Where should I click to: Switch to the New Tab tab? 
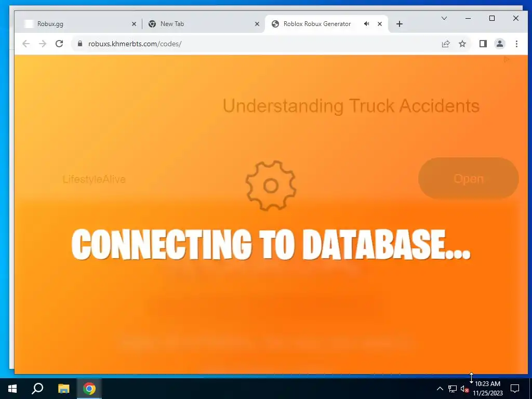pyautogui.click(x=203, y=24)
